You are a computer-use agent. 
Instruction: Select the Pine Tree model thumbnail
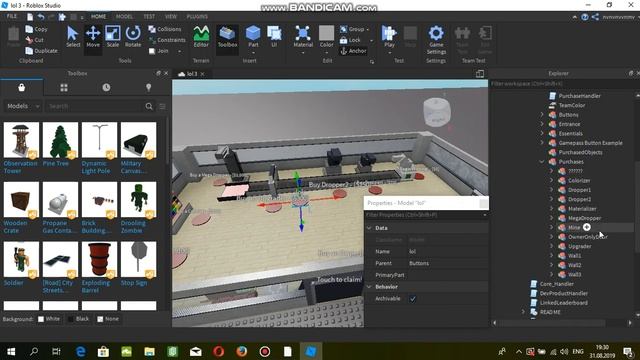click(60, 140)
